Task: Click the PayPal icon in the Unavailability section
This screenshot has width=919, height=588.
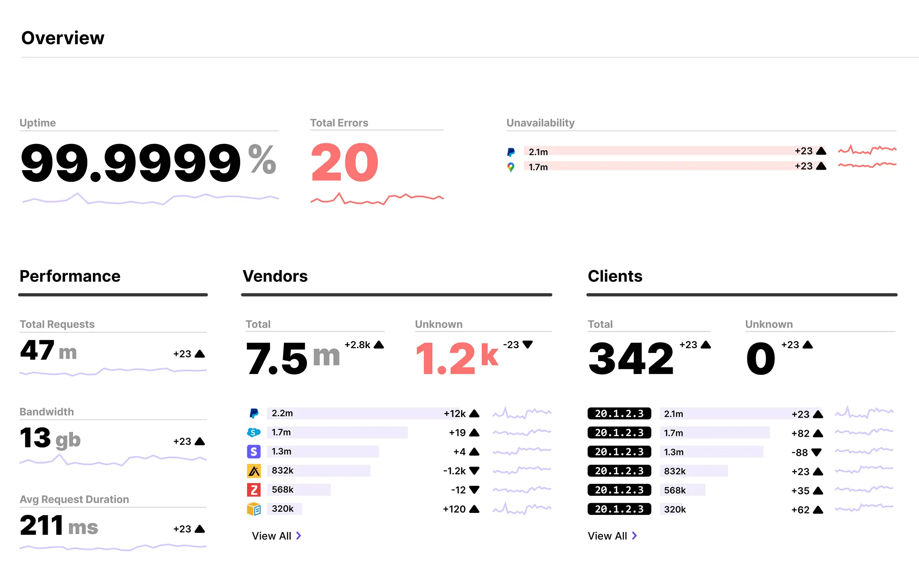Action: [511, 151]
